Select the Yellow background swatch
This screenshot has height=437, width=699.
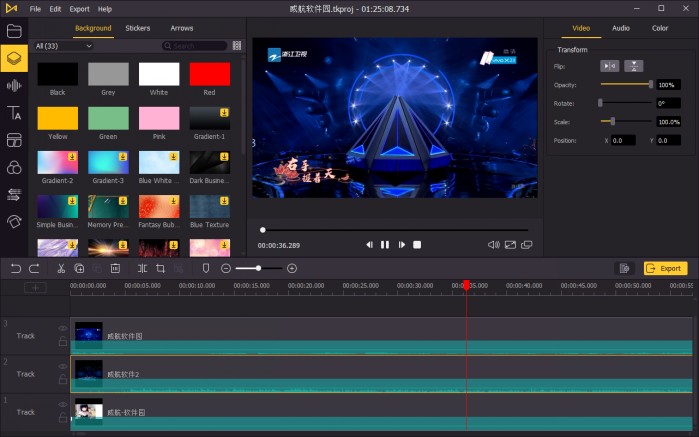click(58, 118)
